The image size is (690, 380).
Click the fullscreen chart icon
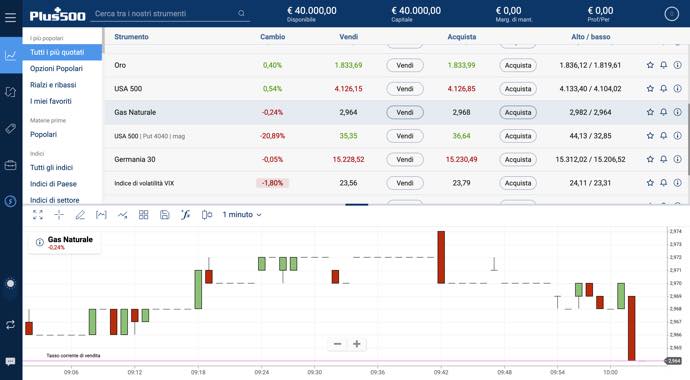[38, 215]
